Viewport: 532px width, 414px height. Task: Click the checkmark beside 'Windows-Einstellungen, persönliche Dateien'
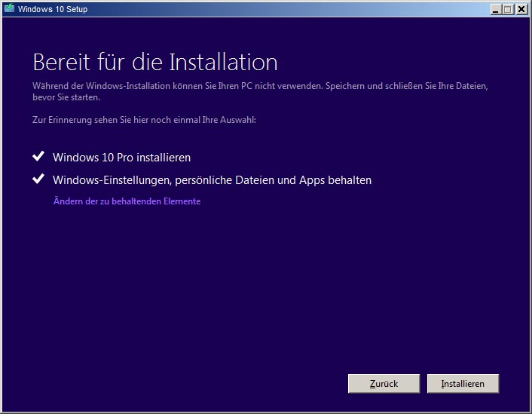pyautogui.click(x=38, y=179)
